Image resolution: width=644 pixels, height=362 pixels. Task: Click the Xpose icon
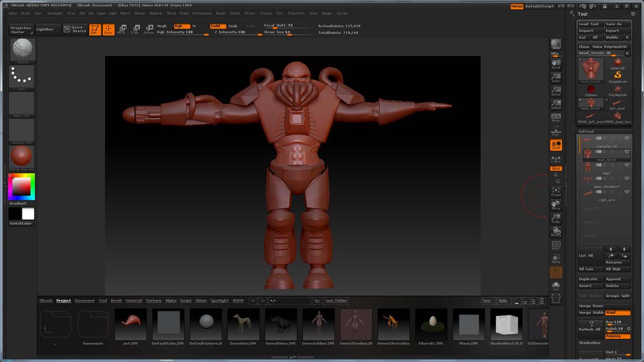[556, 299]
